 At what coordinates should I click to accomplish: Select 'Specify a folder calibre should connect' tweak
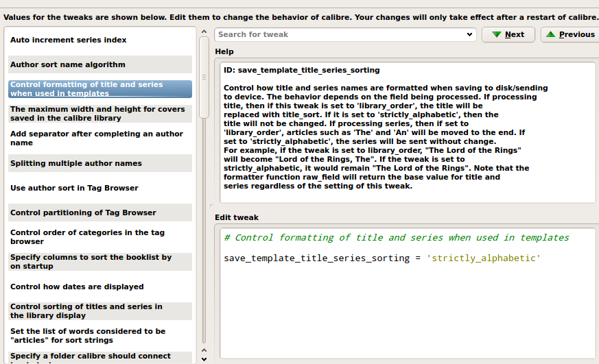coord(100,358)
